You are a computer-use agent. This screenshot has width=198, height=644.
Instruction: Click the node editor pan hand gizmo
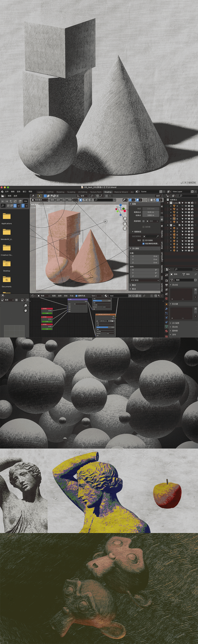26,311
